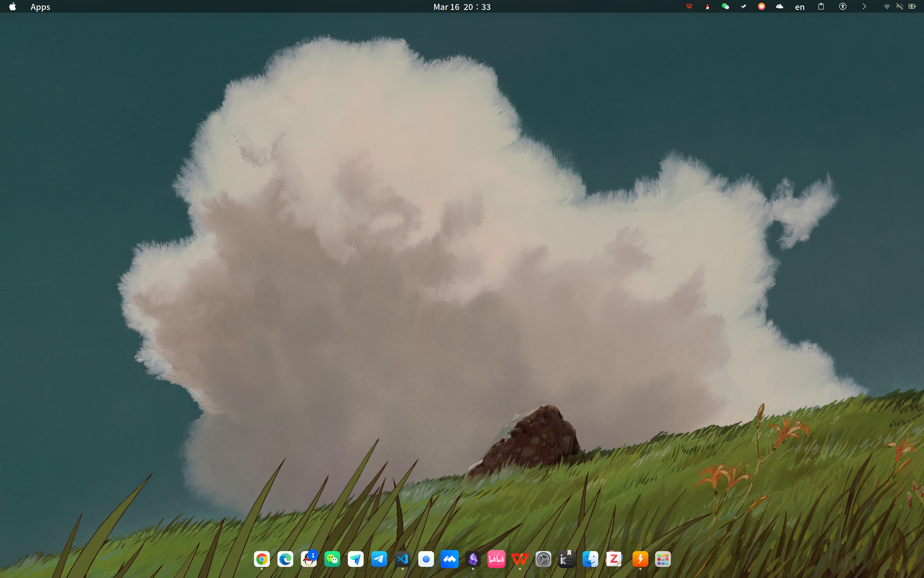The image size is (924, 578).
Task: Open the Apps menu in the top bar
Action: pos(40,7)
